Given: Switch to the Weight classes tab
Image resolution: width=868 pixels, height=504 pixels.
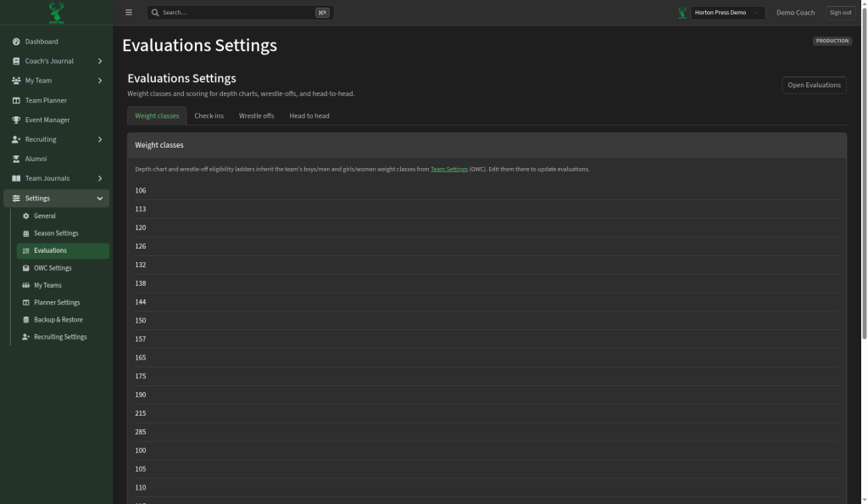Looking at the screenshot, I should [157, 115].
